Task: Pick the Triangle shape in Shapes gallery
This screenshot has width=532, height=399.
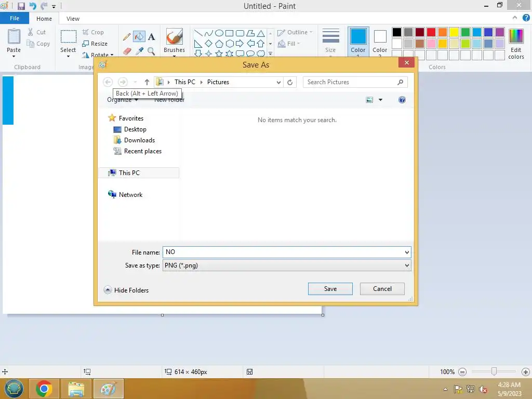Action: (x=261, y=33)
